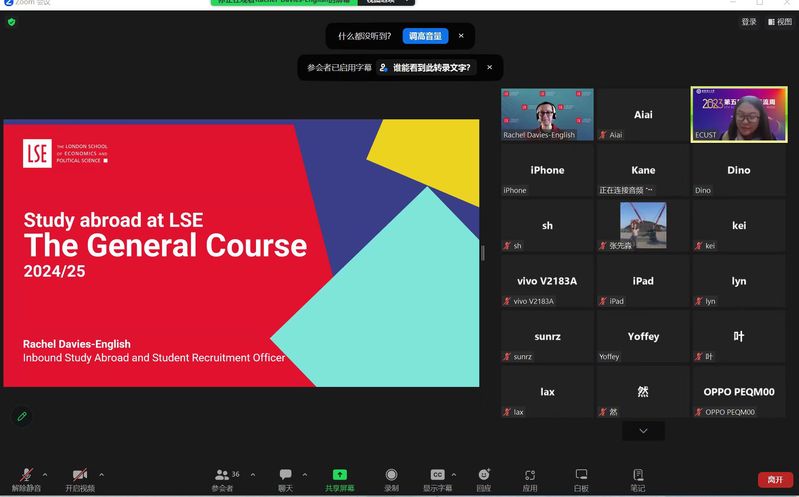Click the iPhone participant tile

[x=547, y=170]
